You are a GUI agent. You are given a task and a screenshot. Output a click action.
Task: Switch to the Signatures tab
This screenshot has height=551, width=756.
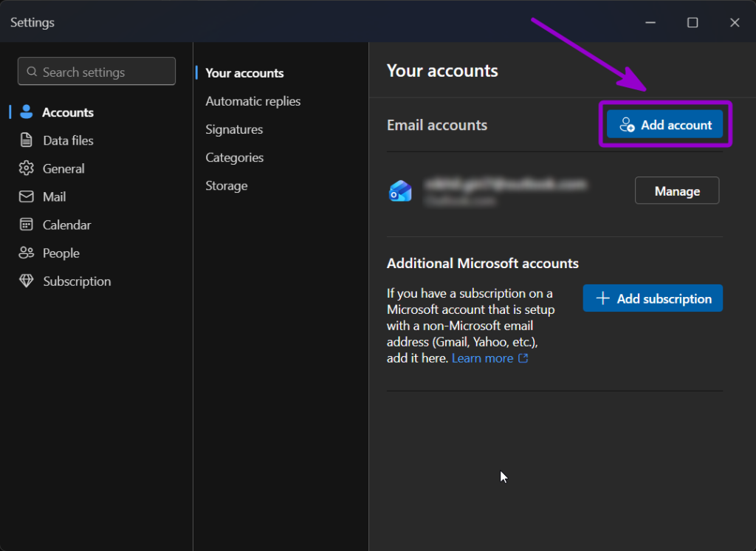tap(234, 129)
